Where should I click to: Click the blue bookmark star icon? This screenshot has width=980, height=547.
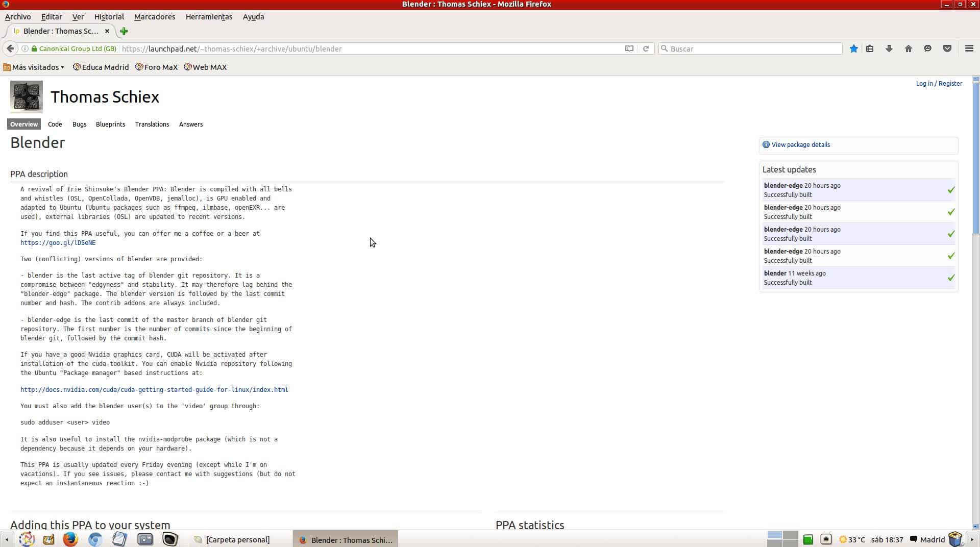tap(853, 48)
